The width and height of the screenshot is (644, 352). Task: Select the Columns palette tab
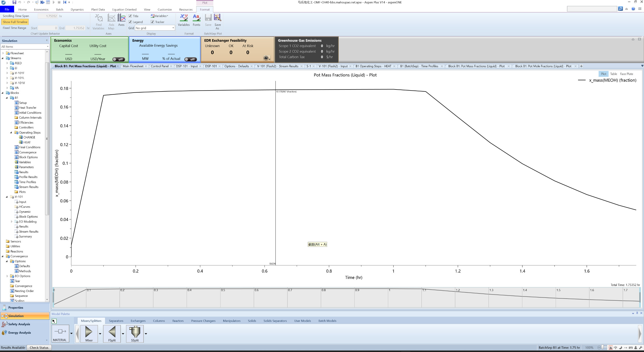tap(159, 321)
